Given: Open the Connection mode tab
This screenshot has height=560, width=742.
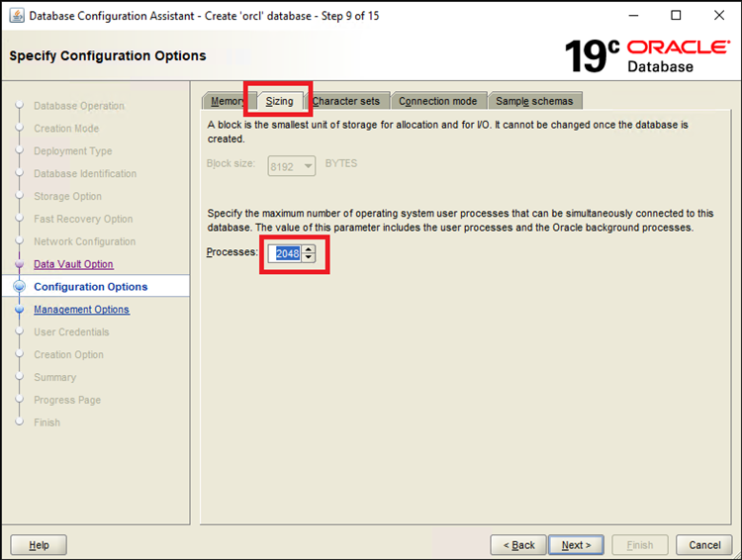Looking at the screenshot, I should pos(437,101).
